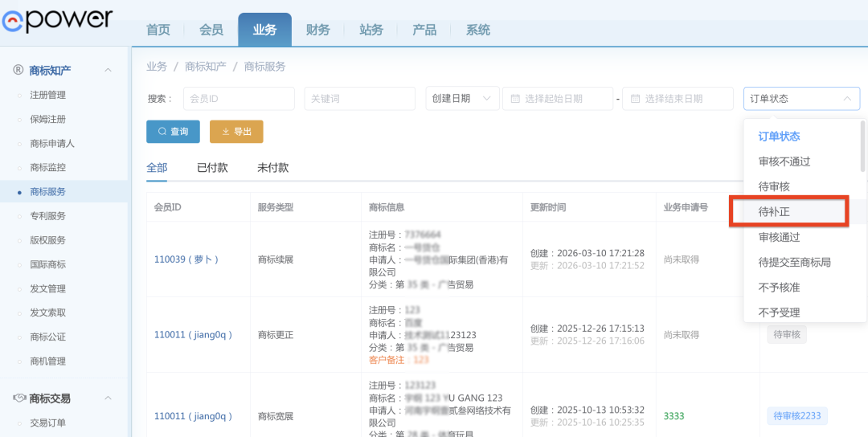
Task: Open the 创建日期 date type dropdown
Action: click(x=461, y=99)
